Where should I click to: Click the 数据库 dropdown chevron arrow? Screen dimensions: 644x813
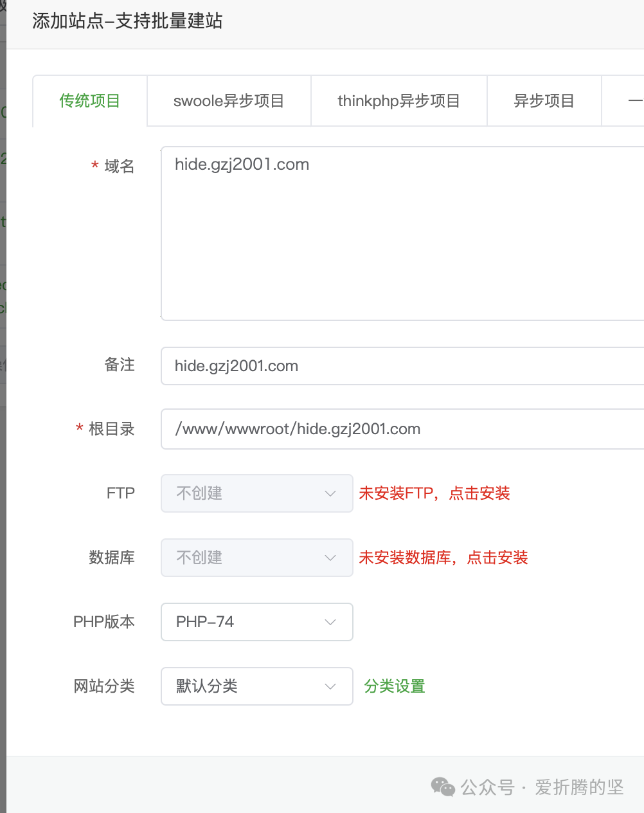(x=330, y=558)
